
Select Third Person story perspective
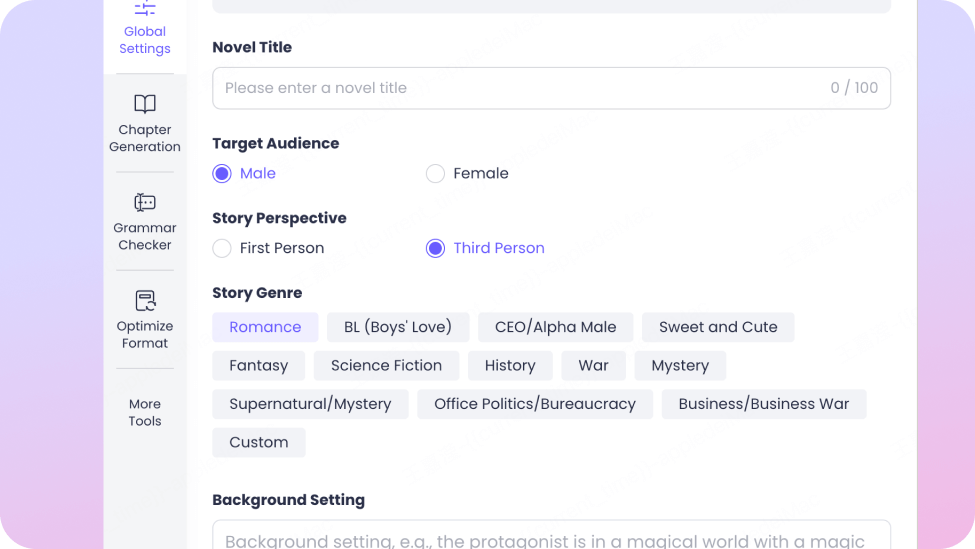pos(435,249)
